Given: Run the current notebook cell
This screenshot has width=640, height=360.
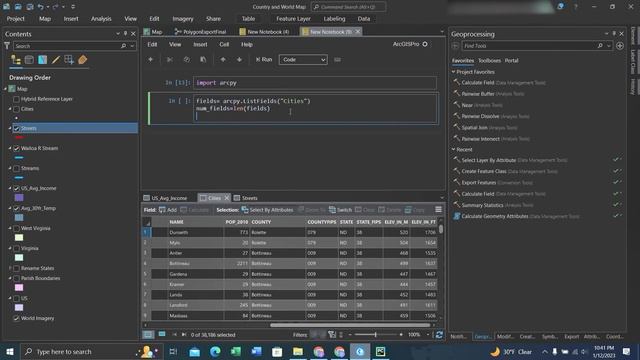Looking at the screenshot, I should pos(264,60).
